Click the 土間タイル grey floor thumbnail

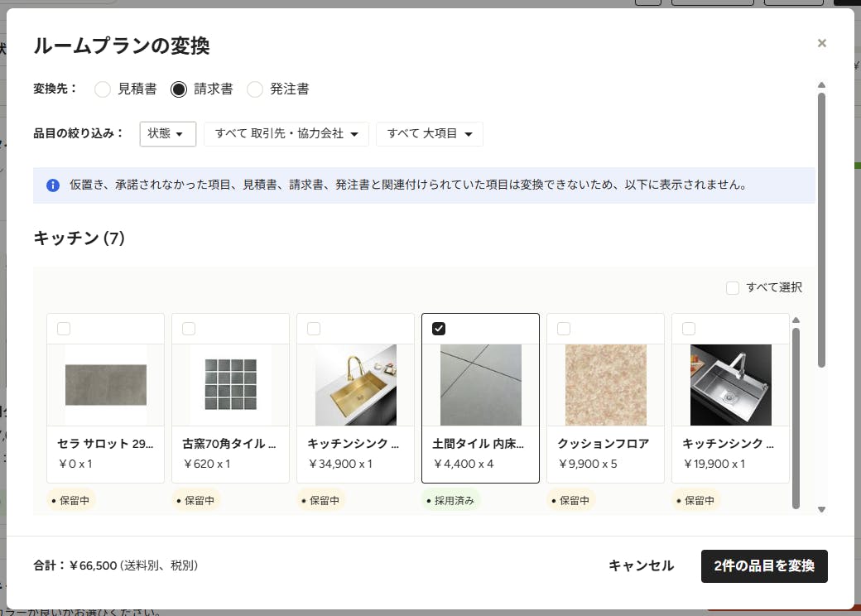481,385
